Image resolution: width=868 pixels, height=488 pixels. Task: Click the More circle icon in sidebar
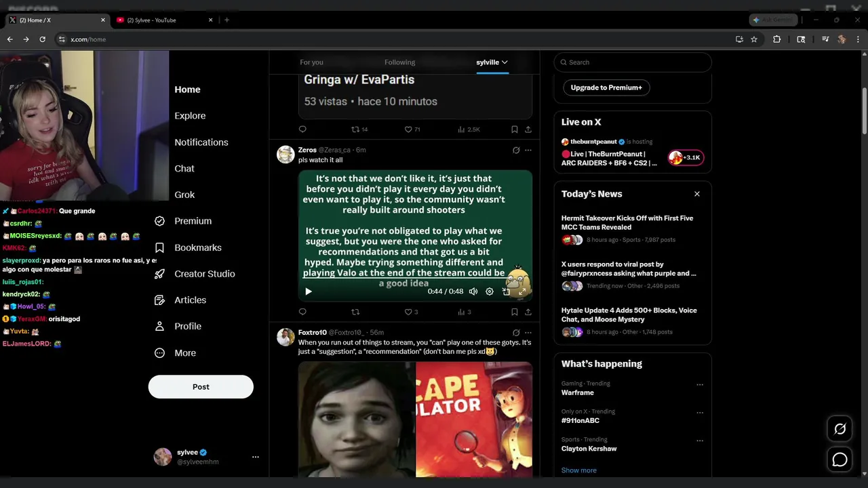[160, 352]
